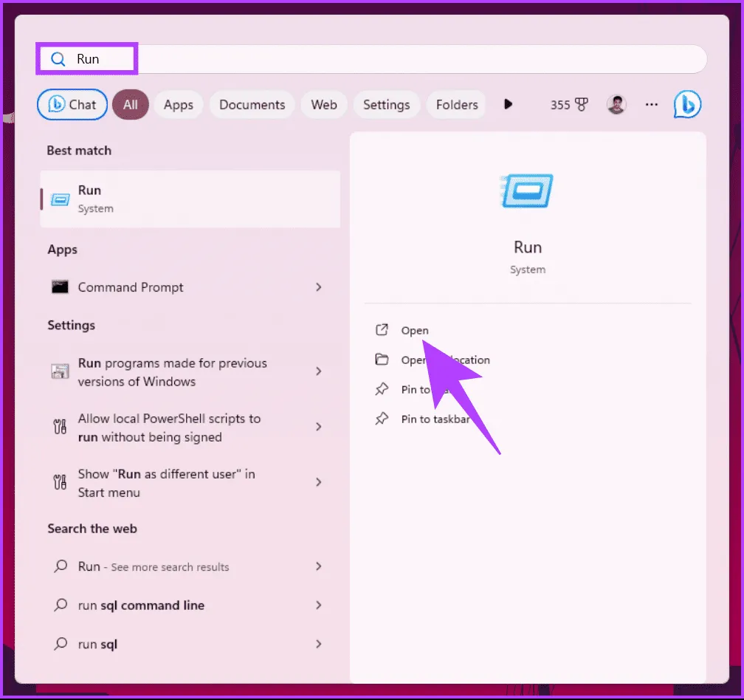744x700 pixels.
Task: Expand the Command Prompt result chevron
Action: coord(319,287)
